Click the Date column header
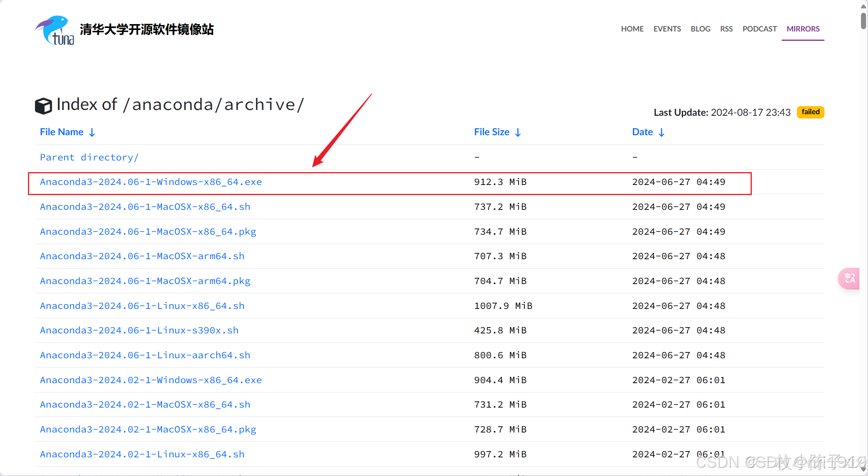 (643, 132)
